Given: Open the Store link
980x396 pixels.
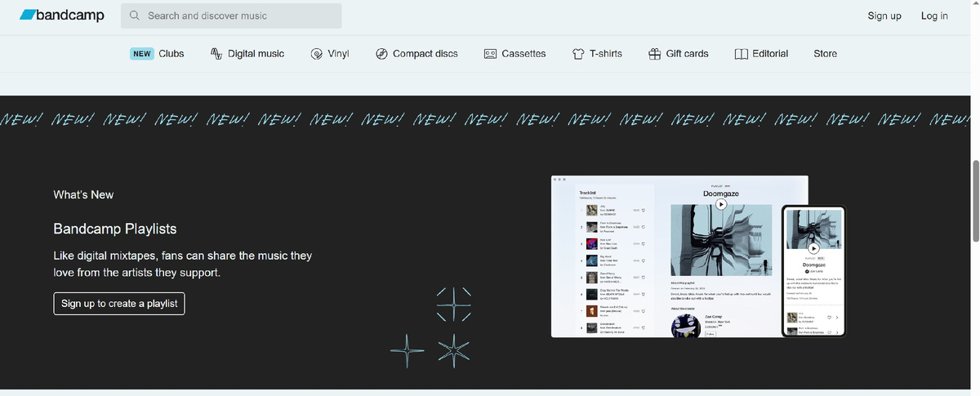Looking at the screenshot, I should (x=826, y=54).
